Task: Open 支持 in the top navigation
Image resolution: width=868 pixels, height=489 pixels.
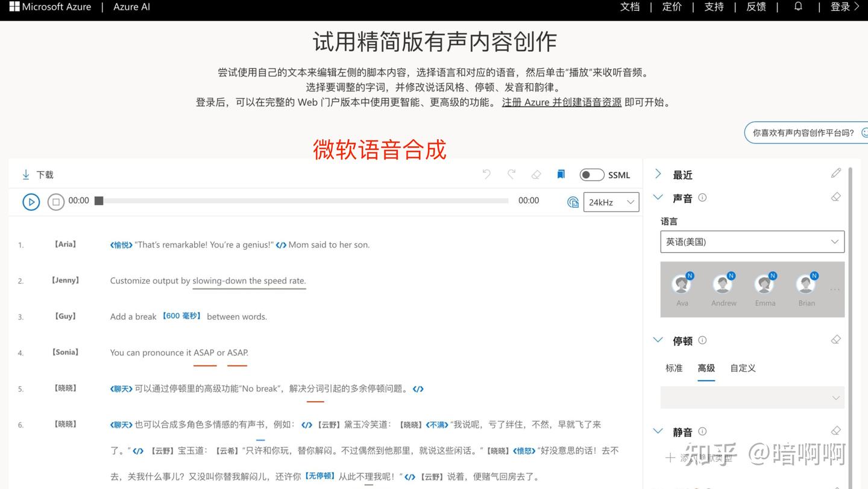Action: coord(714,7)
